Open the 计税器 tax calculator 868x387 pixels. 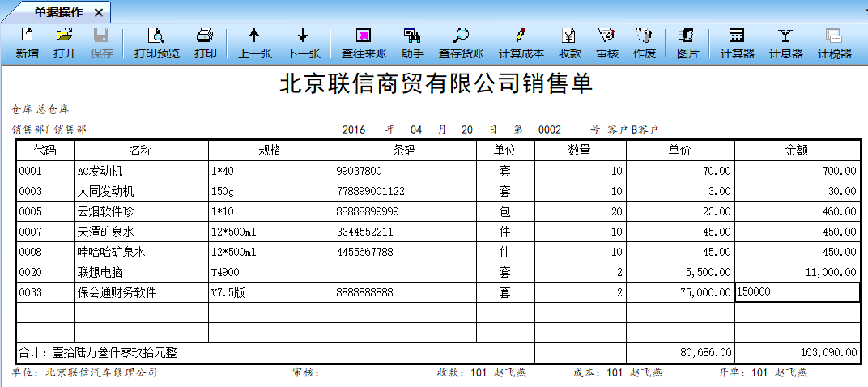pyautogui.click(x=834, y=43)
